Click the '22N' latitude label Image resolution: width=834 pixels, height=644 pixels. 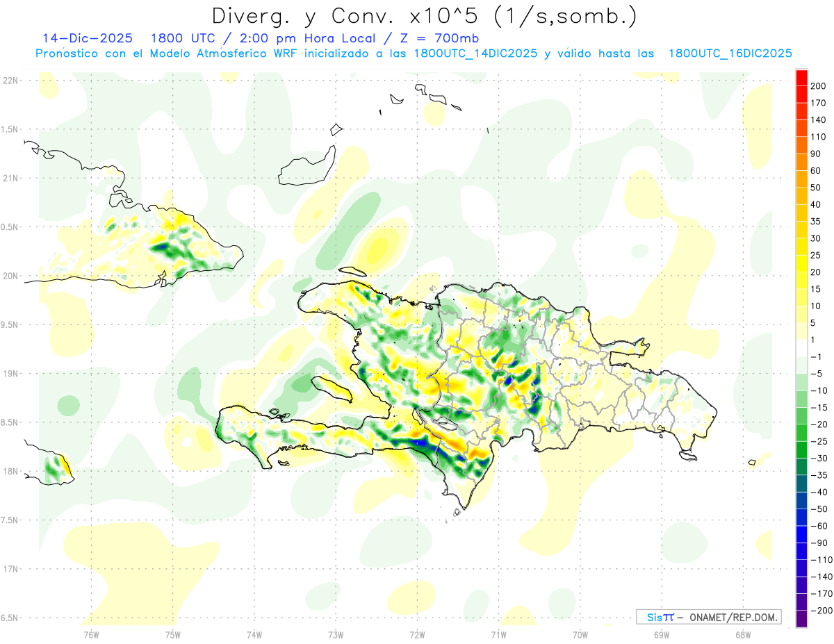[10, 81]
